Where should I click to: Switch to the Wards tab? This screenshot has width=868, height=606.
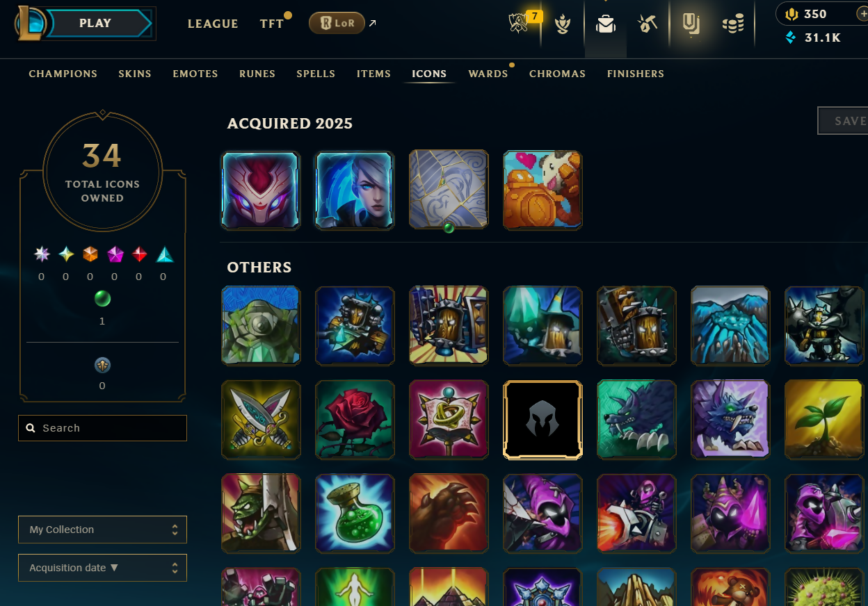click(488, 74)
